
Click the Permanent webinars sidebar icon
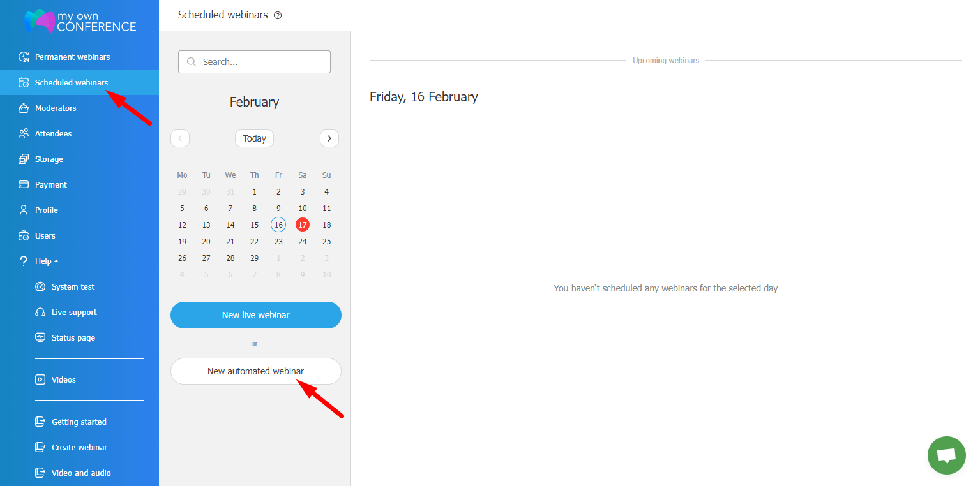(x=24, y=57)
